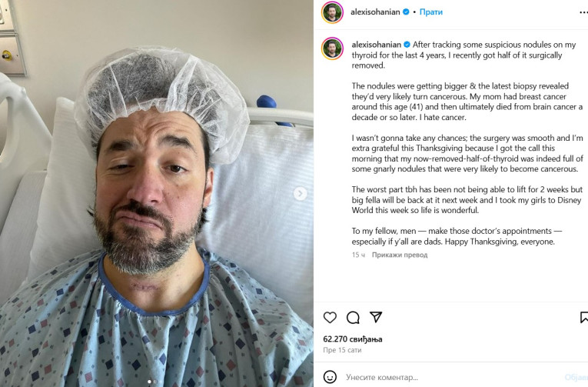Save the post with the bookmark icon
Screen dimensions: 588x387
584,318
